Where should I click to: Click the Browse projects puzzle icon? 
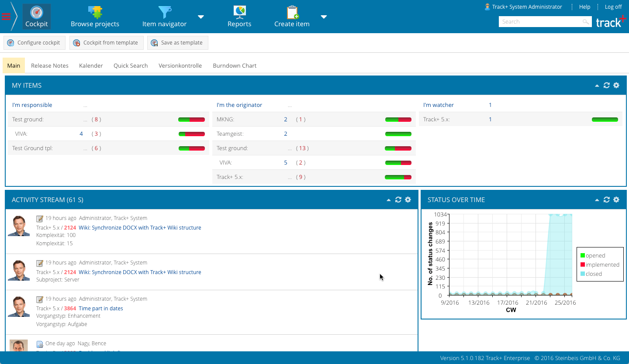(x=95, y=12)
